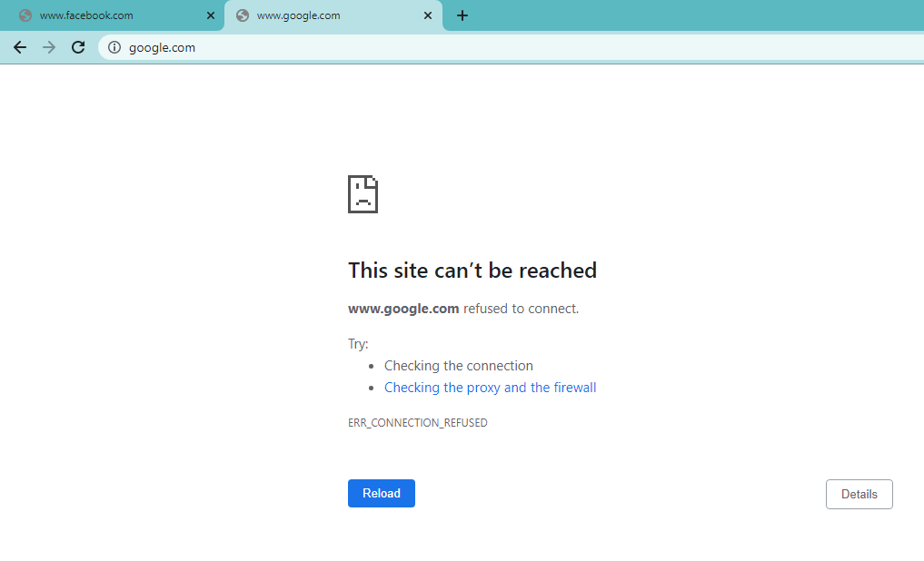Click the 'Try:' label

coord(358,344)
